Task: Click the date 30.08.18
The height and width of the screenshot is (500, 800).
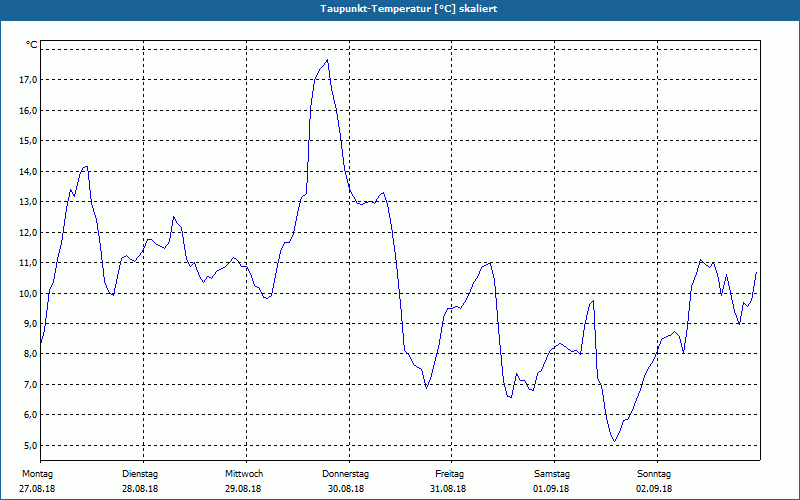Action: (x=346, y=489)
